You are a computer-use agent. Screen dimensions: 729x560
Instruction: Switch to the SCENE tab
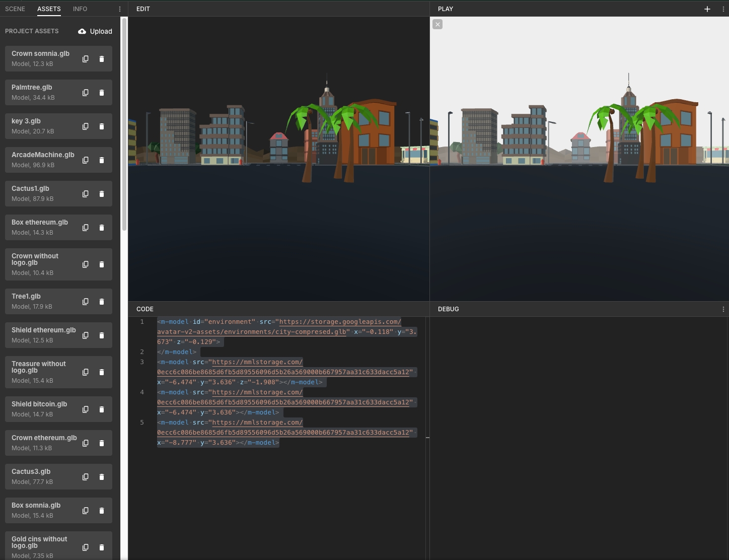tap(15, 9)
